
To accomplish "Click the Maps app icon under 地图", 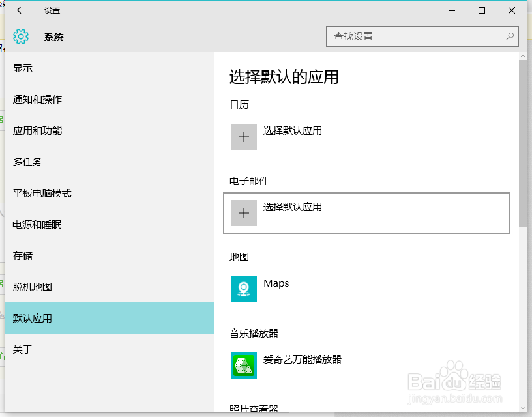I will (243, 289).
